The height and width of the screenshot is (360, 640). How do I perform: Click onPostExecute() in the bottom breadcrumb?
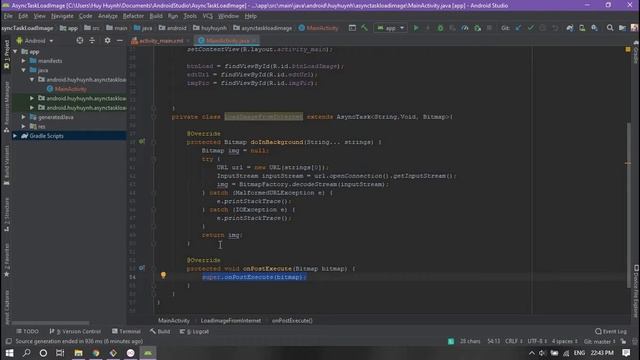pos(292,321)
